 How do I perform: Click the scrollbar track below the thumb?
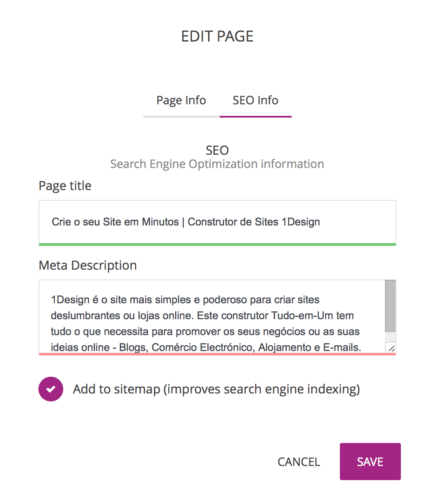(x=390, y=337)
